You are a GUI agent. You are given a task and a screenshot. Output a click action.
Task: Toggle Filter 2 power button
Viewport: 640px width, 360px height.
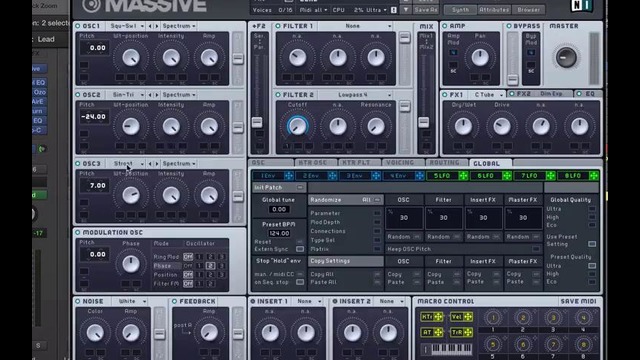pos(278,95)
